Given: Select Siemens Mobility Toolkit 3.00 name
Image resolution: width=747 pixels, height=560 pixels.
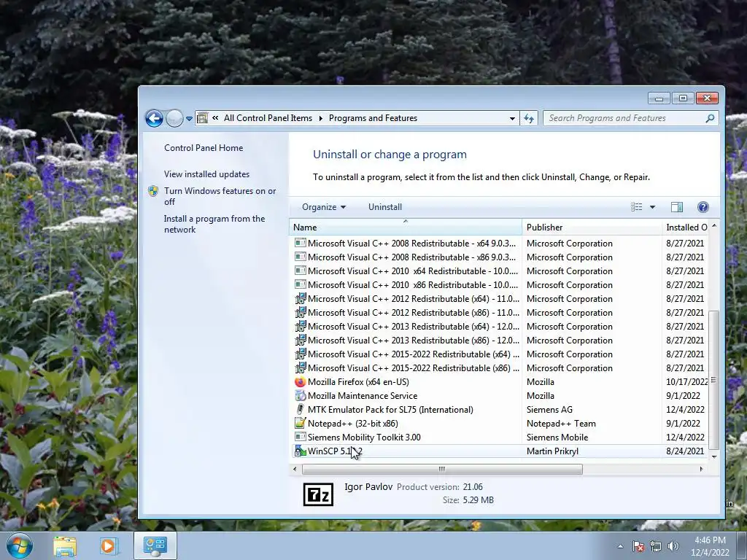Looking at the screenshot, I should [x=364, y=437].
